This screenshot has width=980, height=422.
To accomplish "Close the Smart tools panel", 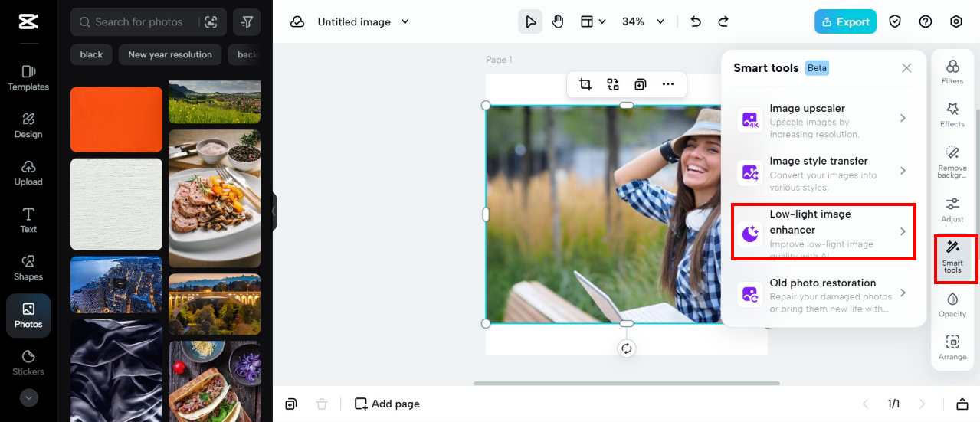I will click(x=906, y=68).
